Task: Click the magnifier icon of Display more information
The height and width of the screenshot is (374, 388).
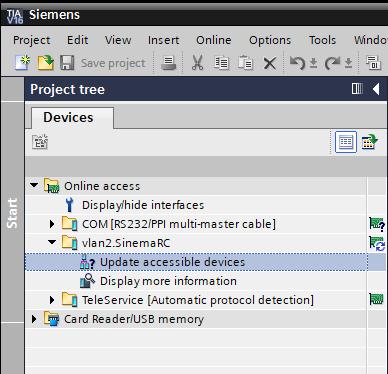Action: [87, 281]
